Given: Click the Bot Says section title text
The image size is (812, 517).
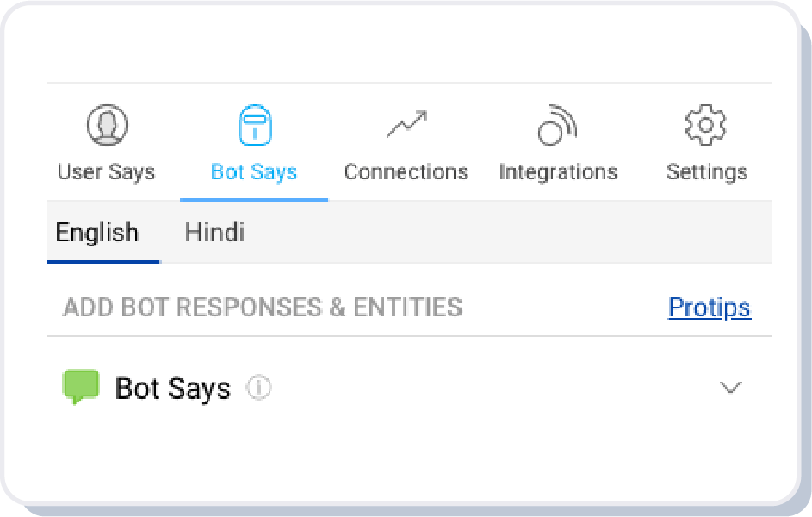Looking at the screenshot, I should coord(173,389).
